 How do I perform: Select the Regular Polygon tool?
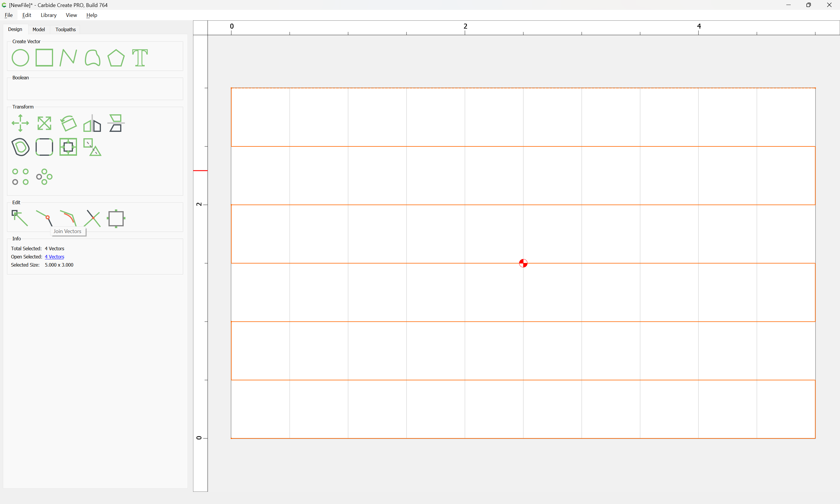116,58
